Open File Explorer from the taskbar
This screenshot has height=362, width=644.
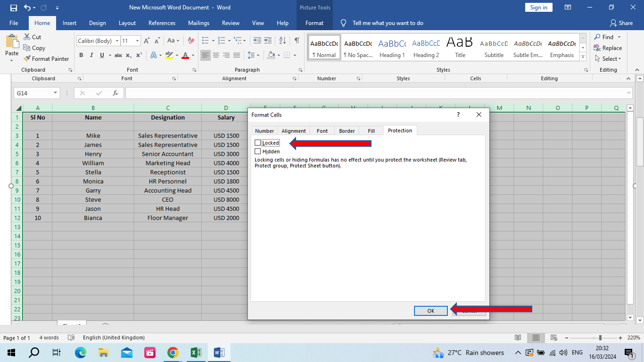(104, 353)
